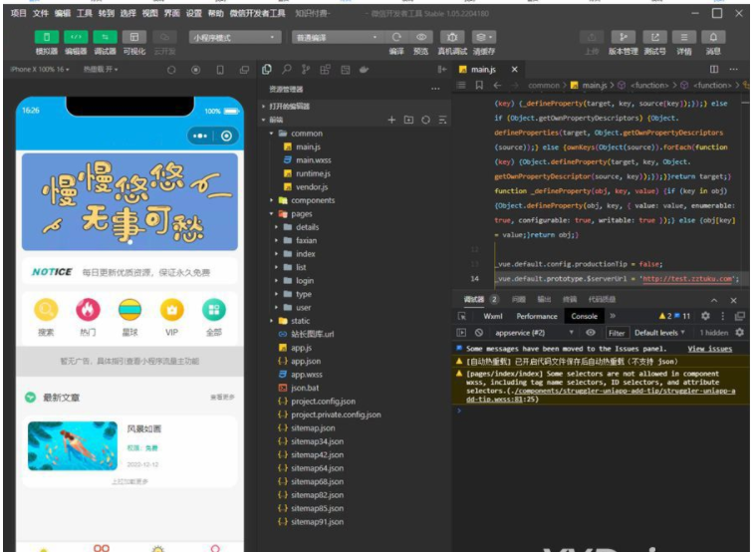Image resolution: width=756 pixels, height=552 pixels.
Task: Open the Default levels dropdown in console
Action: coord(659,333)
